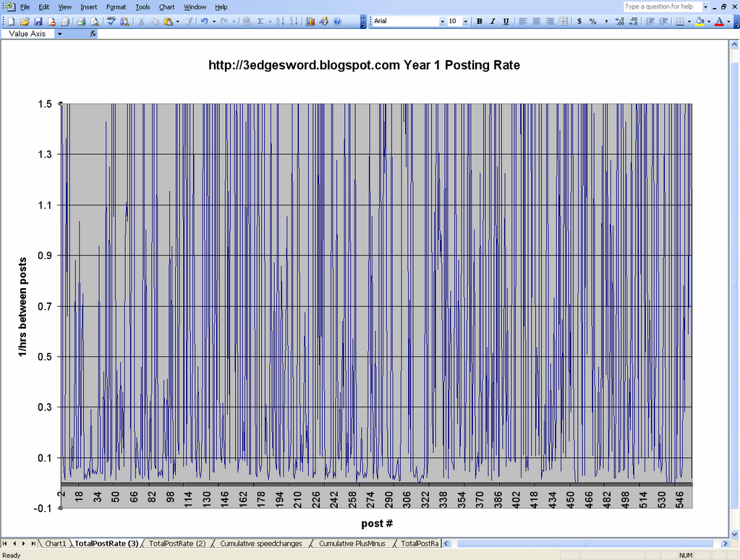Select the Cumulative PlusMinus sheet tab
740x560 pixels.
tap(352, 543)
